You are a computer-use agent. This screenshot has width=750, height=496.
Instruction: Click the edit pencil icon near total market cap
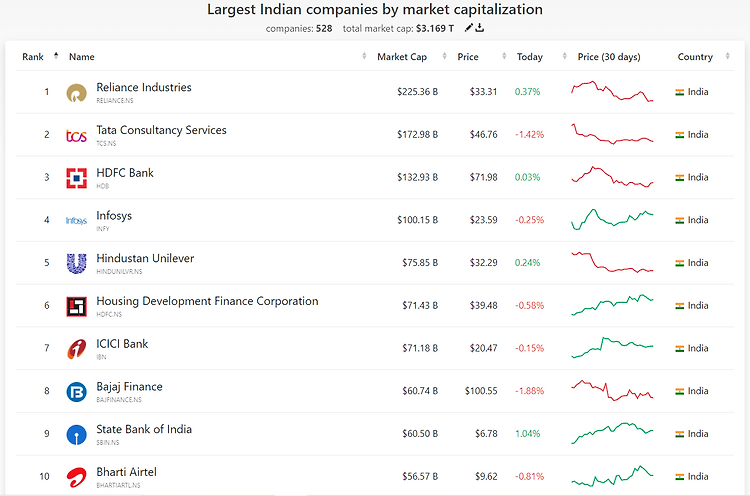(469, 28)
